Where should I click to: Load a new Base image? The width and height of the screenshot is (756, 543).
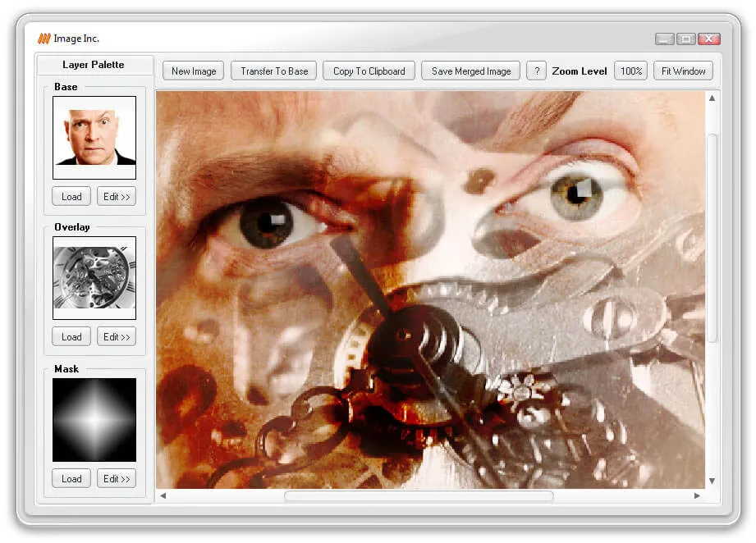71,196
